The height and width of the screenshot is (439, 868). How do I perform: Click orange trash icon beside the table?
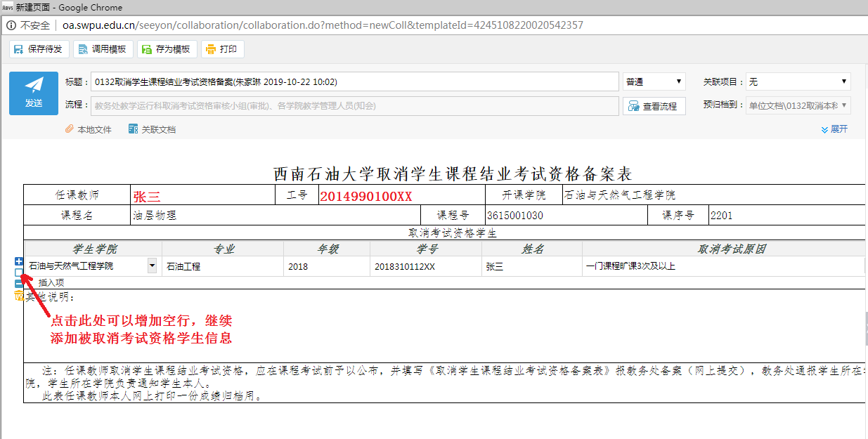pyautogui.click(x=19, y=296)
